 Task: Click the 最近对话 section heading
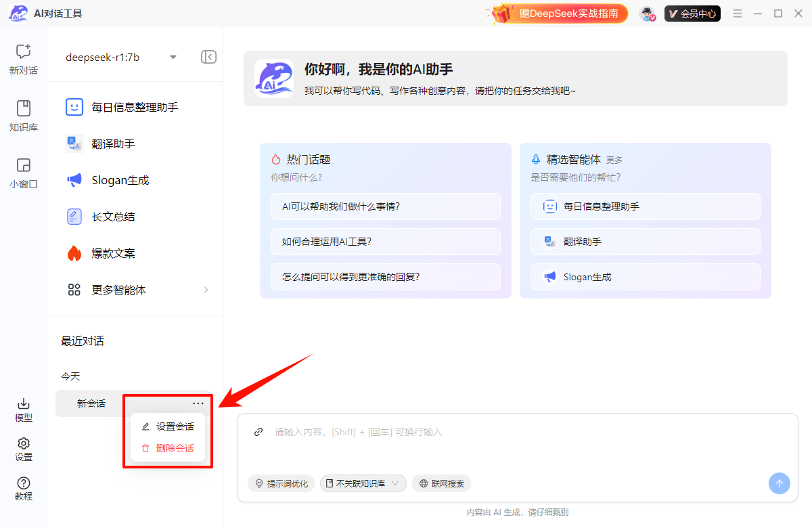83,341
